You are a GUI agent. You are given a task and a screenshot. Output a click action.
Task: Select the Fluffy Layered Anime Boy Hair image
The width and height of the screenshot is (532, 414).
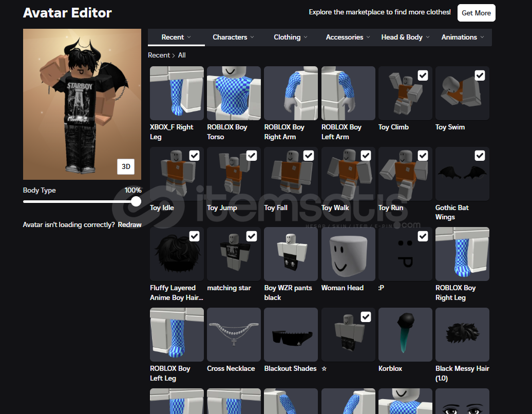177,254
